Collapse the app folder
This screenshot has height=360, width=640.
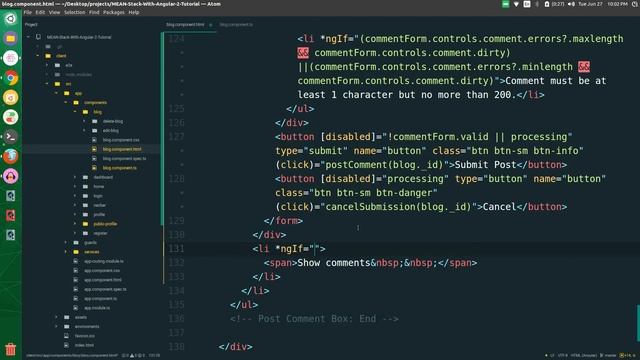pos(56,93)
